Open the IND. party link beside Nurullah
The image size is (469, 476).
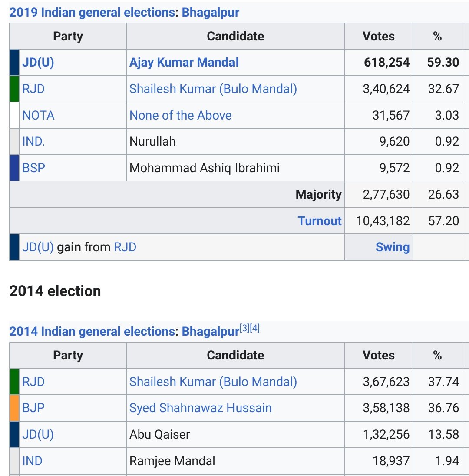point(33,141)
